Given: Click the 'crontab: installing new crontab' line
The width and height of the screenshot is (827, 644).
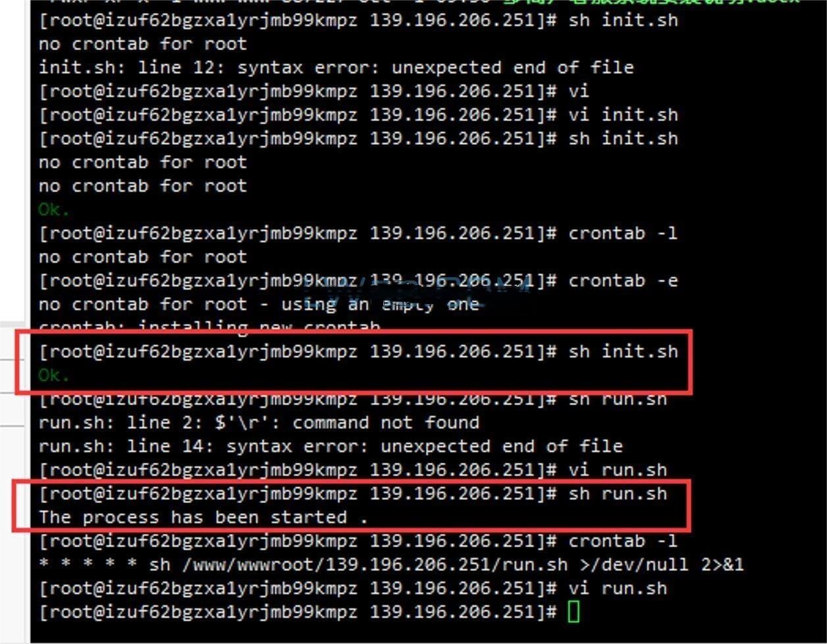Looking at the screenshot, I should pos(209,326).
